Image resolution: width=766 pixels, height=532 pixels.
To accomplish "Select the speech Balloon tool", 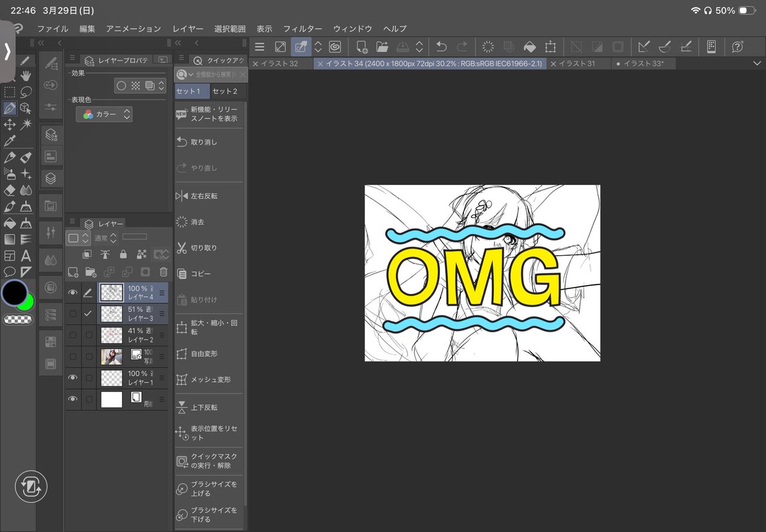I will pos(9,272).
